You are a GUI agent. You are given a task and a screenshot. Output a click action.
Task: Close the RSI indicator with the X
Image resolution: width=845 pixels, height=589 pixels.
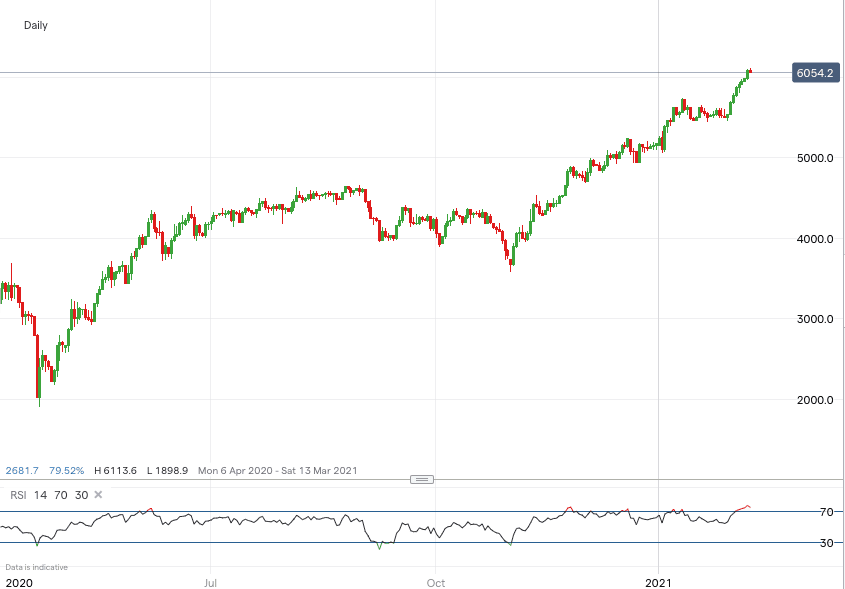coord(98,494)
